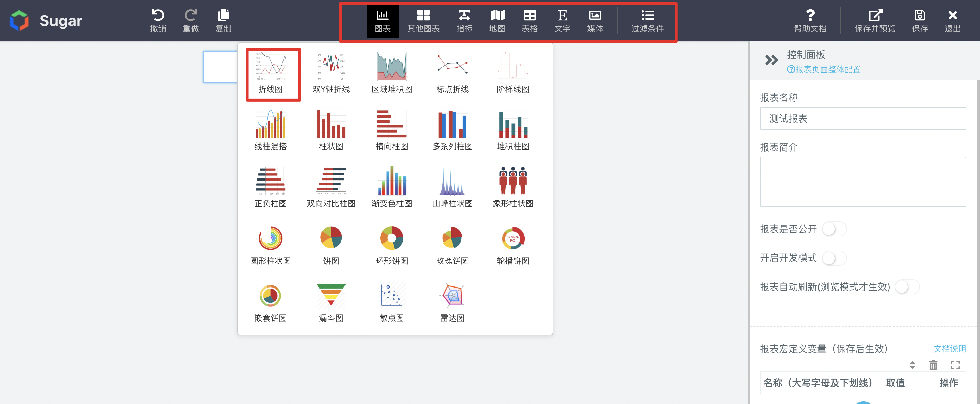The width and height of the screenshot is (980, 404).
Task: Toggle the 报表是否公开 switch
Action: (834, 229)
